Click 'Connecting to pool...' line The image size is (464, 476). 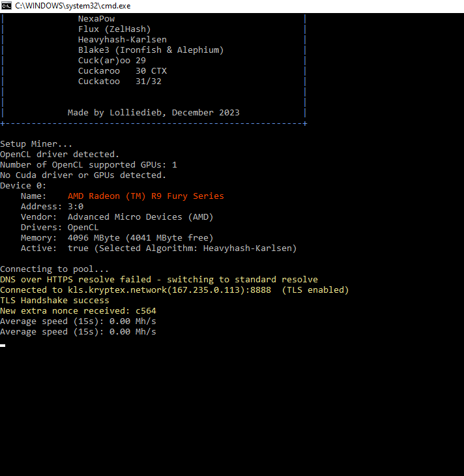54,269
